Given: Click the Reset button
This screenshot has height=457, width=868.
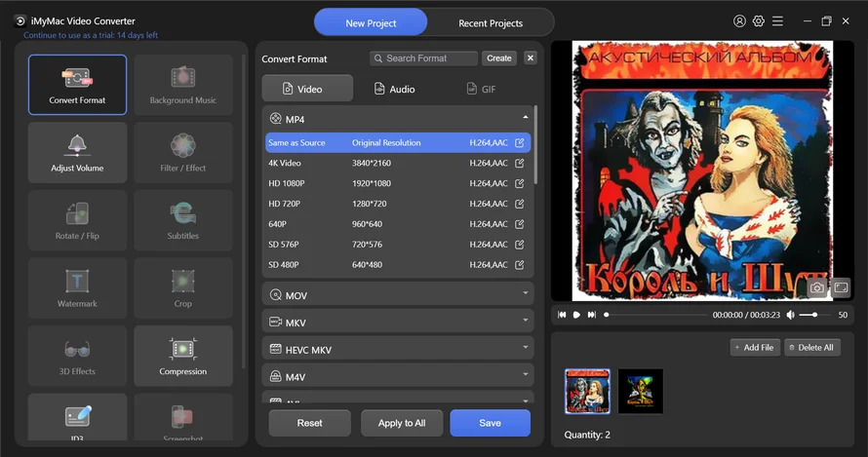Looking at the screenshot, I should (x=309, y=423).
